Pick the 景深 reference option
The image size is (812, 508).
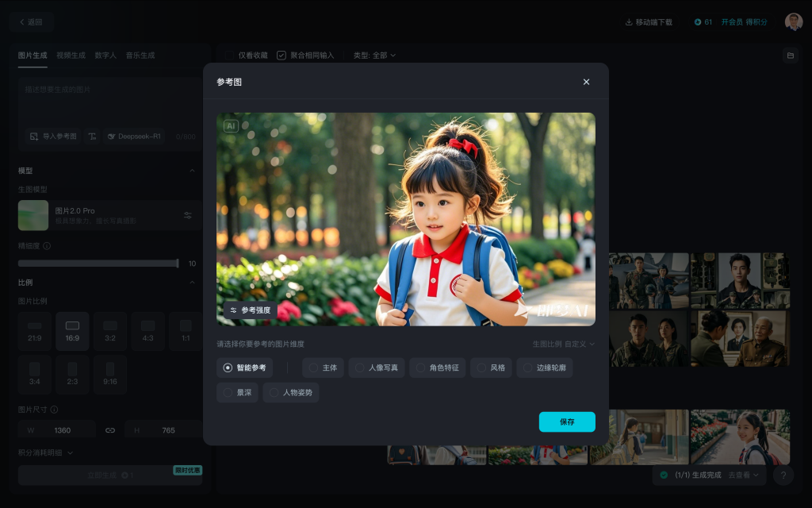tap(237, 392)
